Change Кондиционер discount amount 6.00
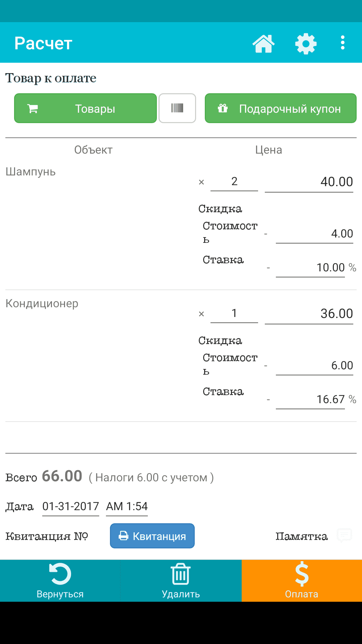 coord(314,365)
